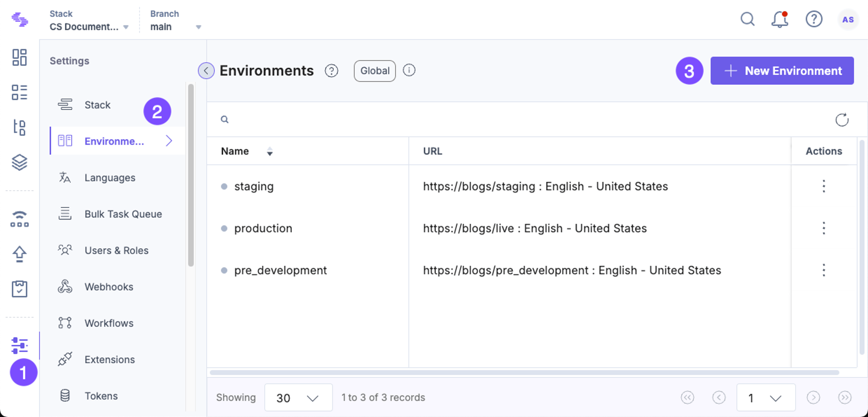
Task: Open the Releases upload-arrow icon in left rail
Action: [x=19, y=254]
